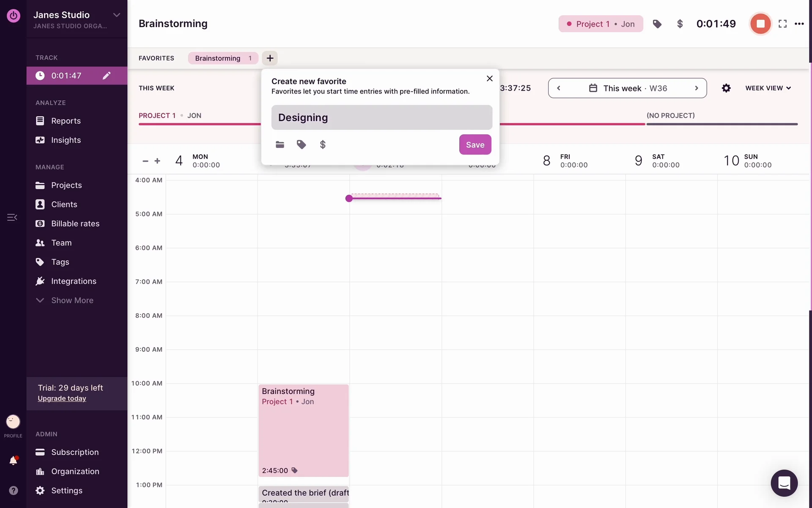Viewport: 812px width, 508px height.
Task: Open Reports in the sidebar
Action: tap(66, 121)
